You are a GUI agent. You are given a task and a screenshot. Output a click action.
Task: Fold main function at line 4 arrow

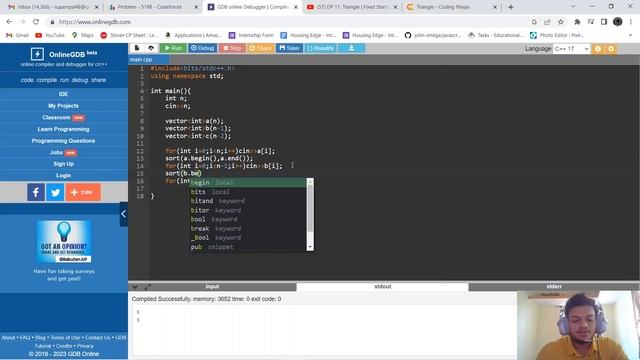147,91
